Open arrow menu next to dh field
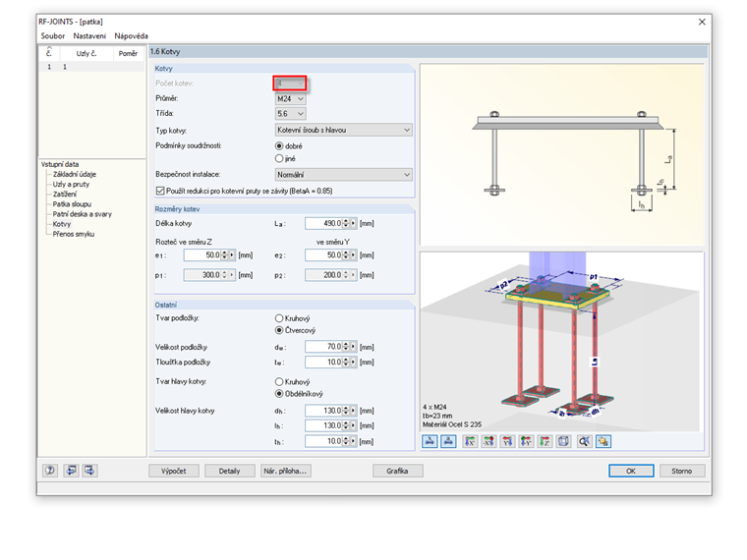Screen dimensions: 747x560 [353, 411]
